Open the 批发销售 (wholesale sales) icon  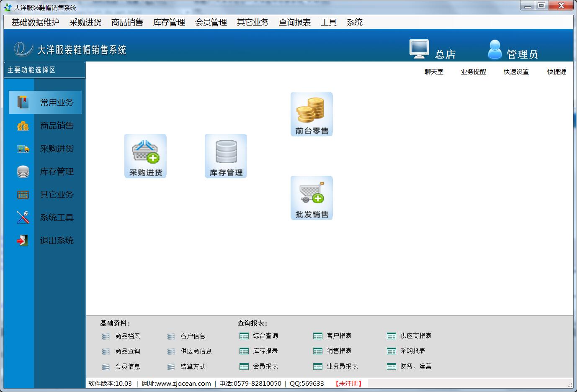pos(312,197)
